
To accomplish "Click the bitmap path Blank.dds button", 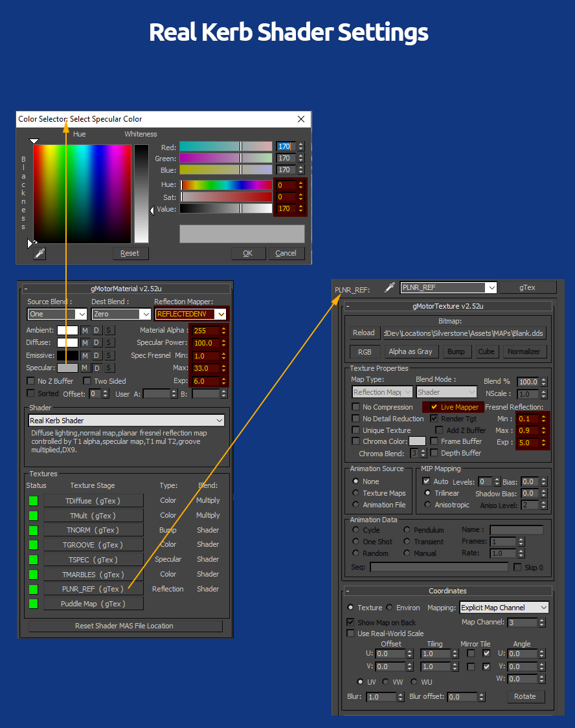I will 464,333.
